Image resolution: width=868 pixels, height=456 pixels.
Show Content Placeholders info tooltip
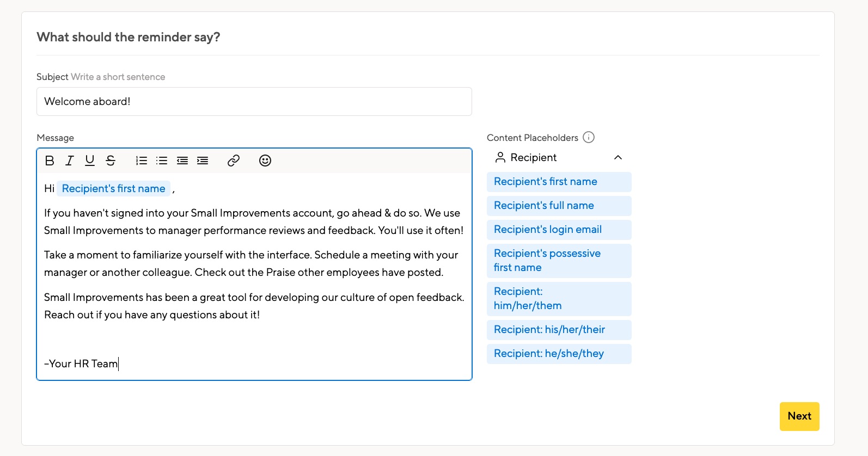click(589, 137)
